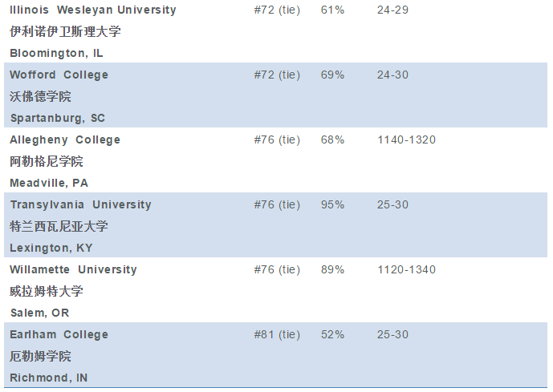Select Meadville, PA location
The height and width of the screenshot is (392, 553).
tap(49, 183)
